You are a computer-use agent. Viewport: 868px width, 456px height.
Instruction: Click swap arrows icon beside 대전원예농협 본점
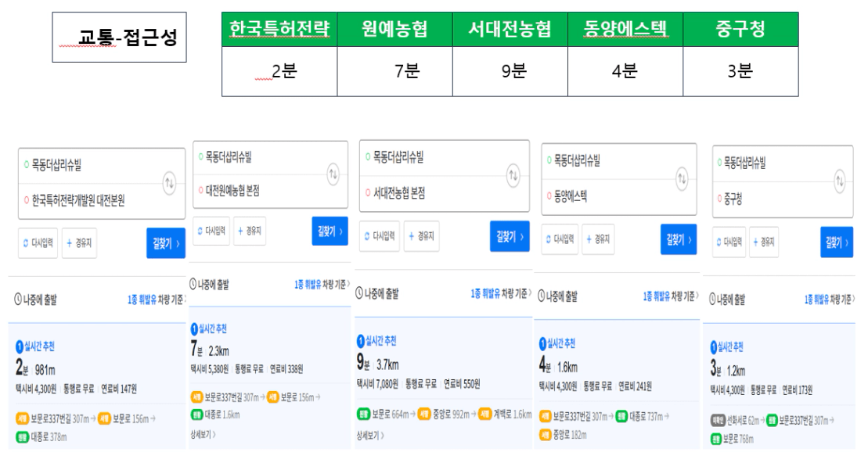333,173
